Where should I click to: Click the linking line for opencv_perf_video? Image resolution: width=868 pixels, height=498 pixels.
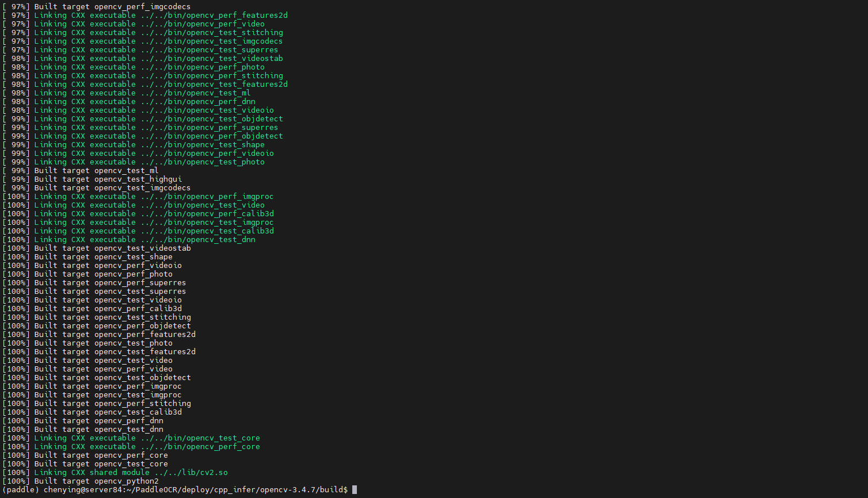pyautogui.click(x=134, y=24)
